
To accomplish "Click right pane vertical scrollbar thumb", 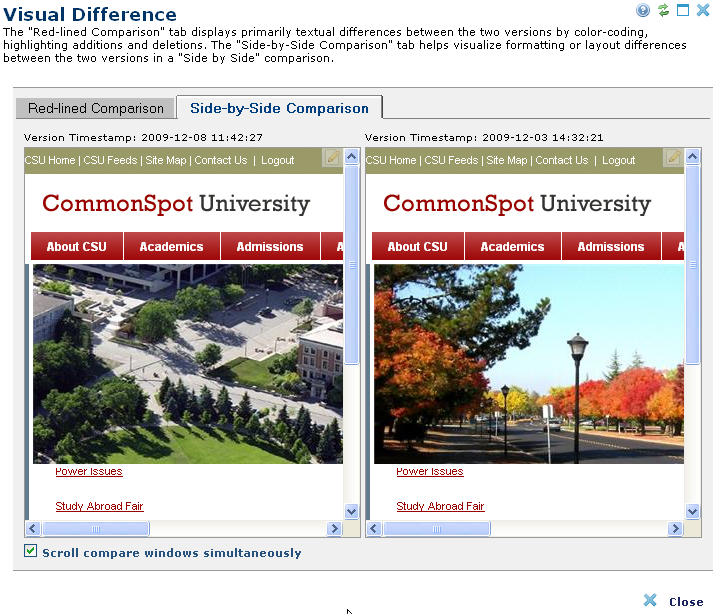I will (x=692, y=265).
